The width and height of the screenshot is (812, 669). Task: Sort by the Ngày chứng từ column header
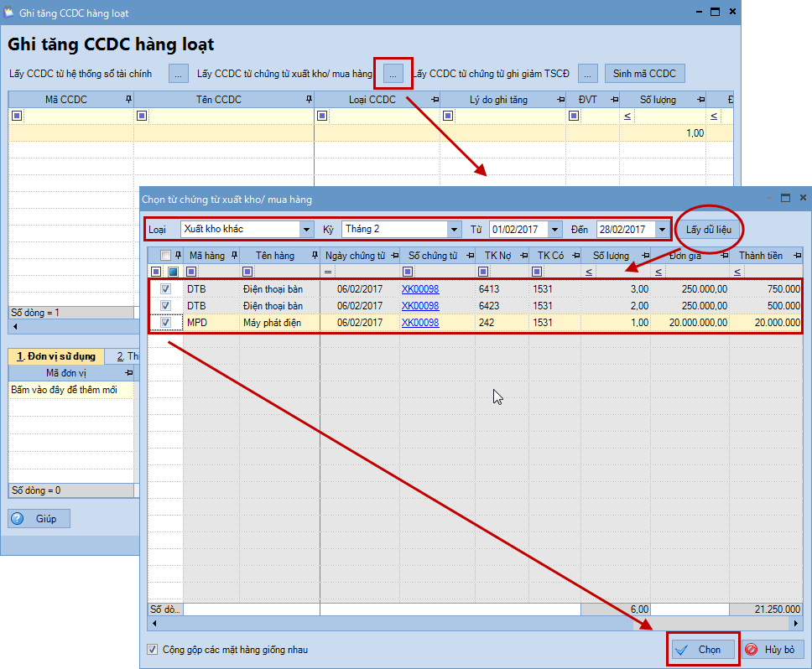(355, 256)
